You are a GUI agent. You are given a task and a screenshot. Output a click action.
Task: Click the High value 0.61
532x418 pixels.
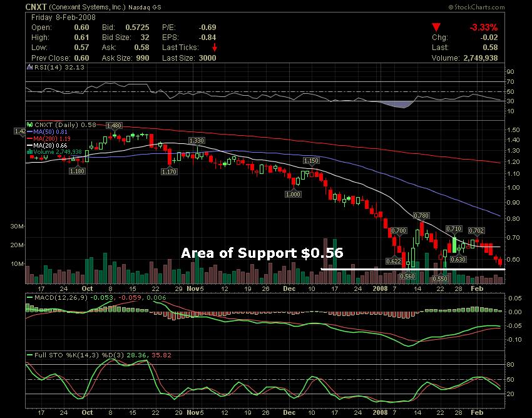pos(81,38)
